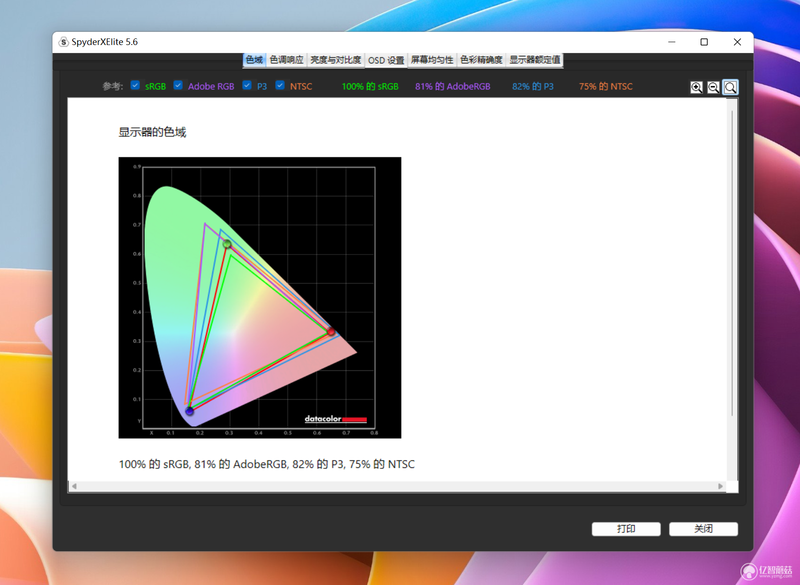The height and width of the screenshot is (585, 800).
Task: Uncheck the sRGB reference checkbox
Action: coord(135,85)
